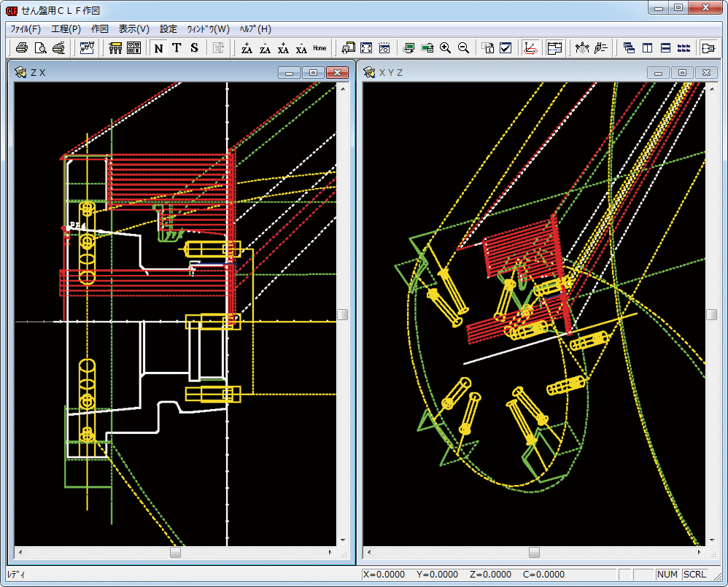
Task: Minimize the ZX child window
Action: click(x=290, y=72)
